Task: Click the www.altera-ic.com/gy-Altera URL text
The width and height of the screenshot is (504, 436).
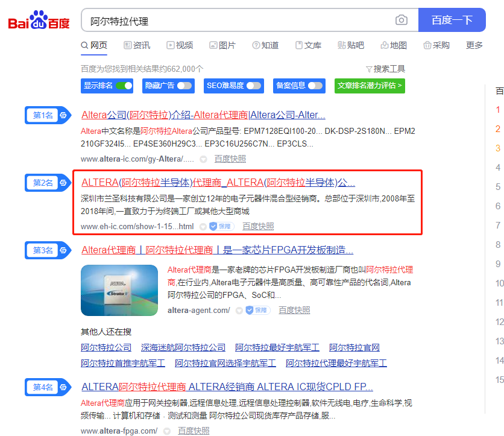Action: point(137,159)
